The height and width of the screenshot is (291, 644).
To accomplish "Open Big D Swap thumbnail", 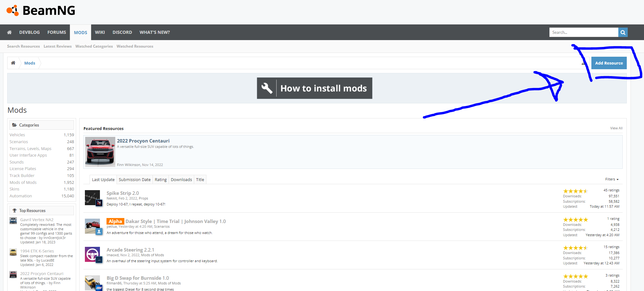I will pos(92,283).
